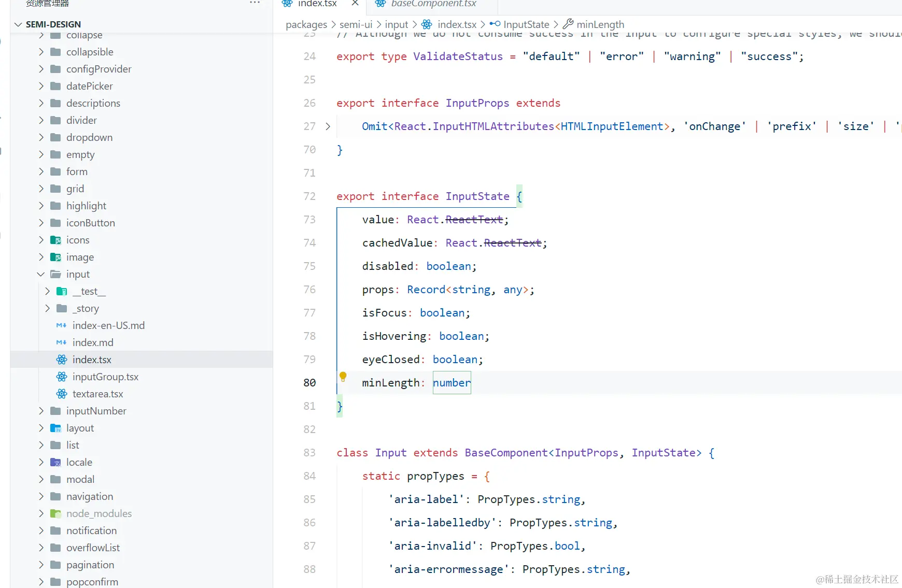Click packages in the breadcrumb
Screen dimensions: 902x588
coord(306,24)
